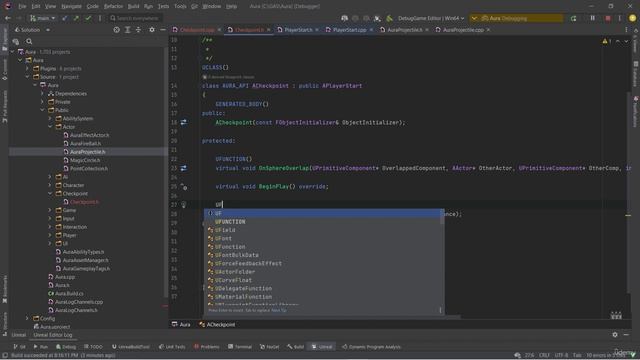The height and width of the screenshot is (360, 640).
Task: Click the yellow user avatar icon
Action: click(633, 18)
